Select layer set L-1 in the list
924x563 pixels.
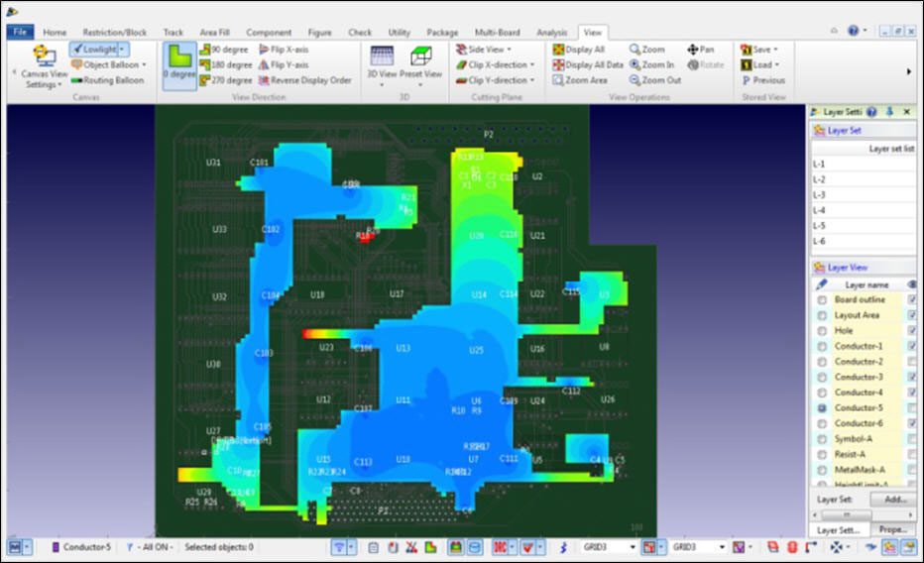point(864,165)
